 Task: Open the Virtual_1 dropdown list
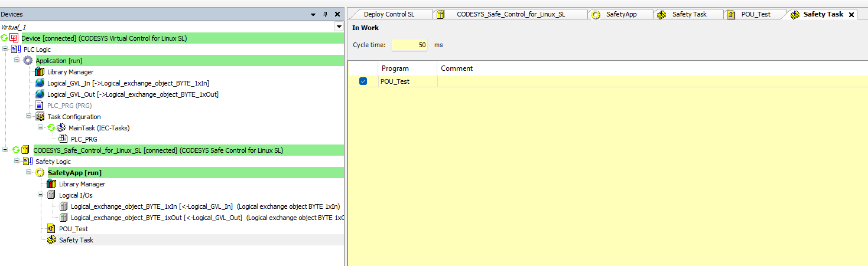[339, 27]
